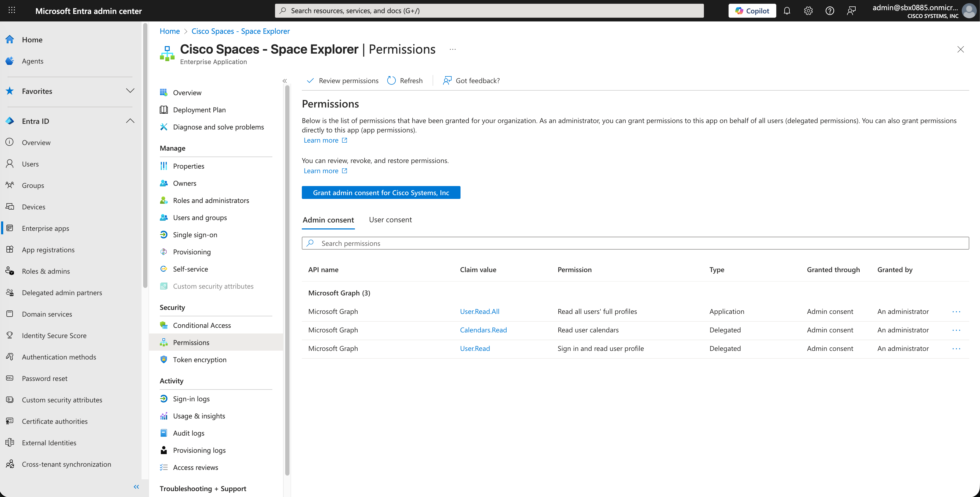The image size is (980, 497).
Task: Collapse the Favorites section
Action: tap(130, 91)
